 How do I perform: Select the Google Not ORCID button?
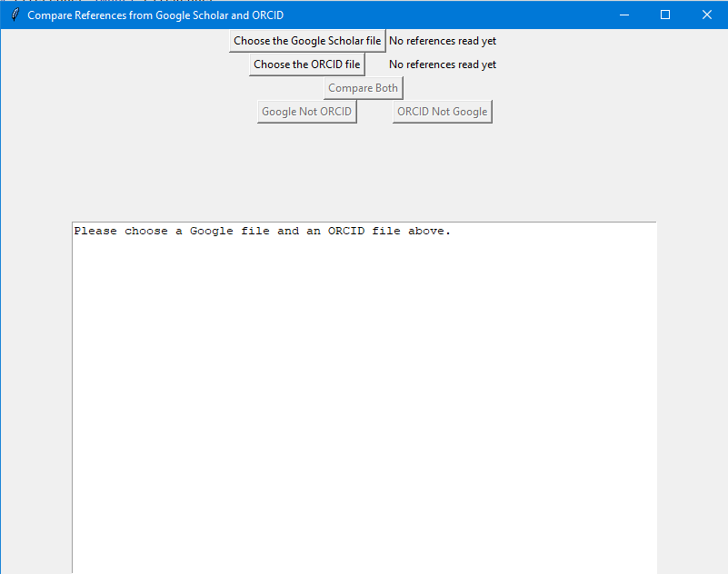(307, 112)
